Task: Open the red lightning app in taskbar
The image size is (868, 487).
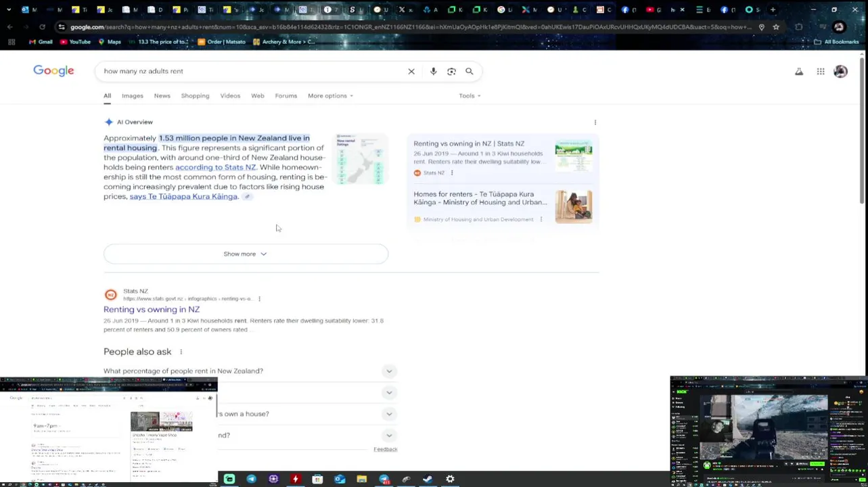Action: tap(295, 479)
